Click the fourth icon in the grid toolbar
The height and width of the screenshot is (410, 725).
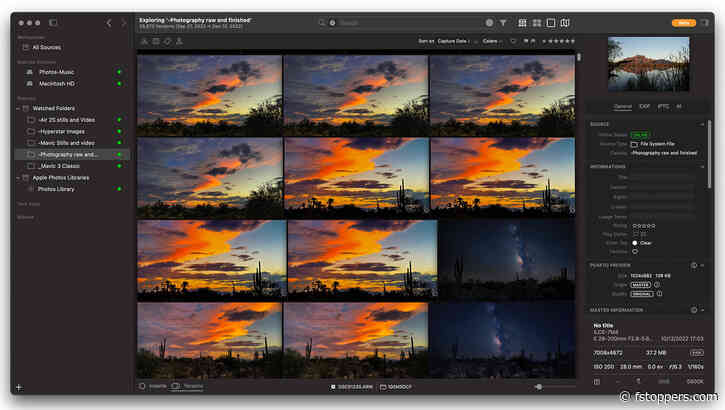pyautogui.click(x=179, y=42)
